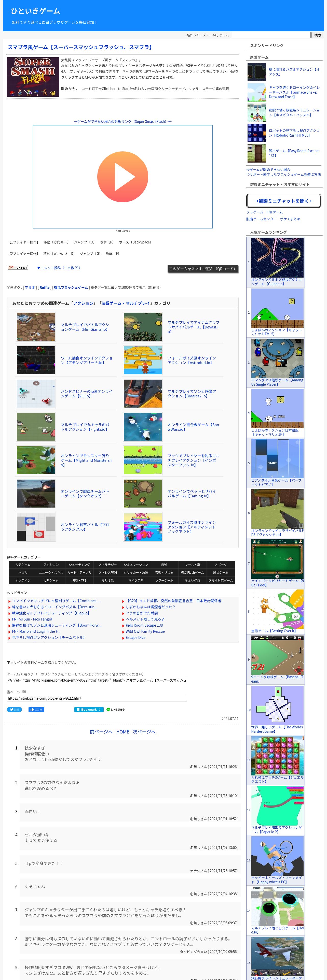
Task: Open Astrodud.io game thumbnail
Action: click(x=143, y=360)
